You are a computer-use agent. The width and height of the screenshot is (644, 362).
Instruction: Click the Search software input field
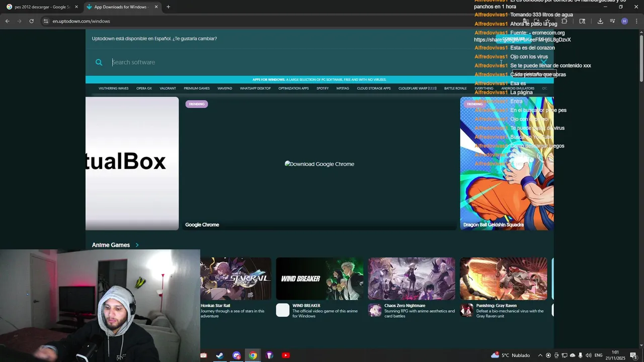pyautogui.click(x=322, y=62)
